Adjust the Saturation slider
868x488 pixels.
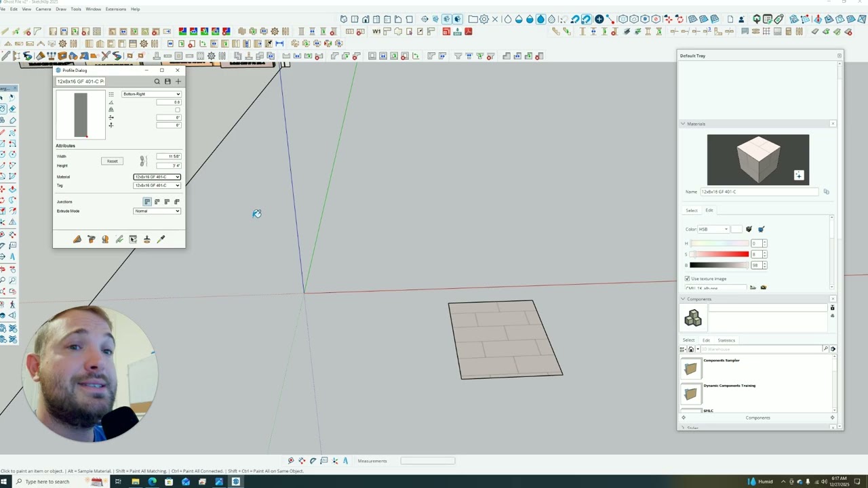(x=719, y=254)
